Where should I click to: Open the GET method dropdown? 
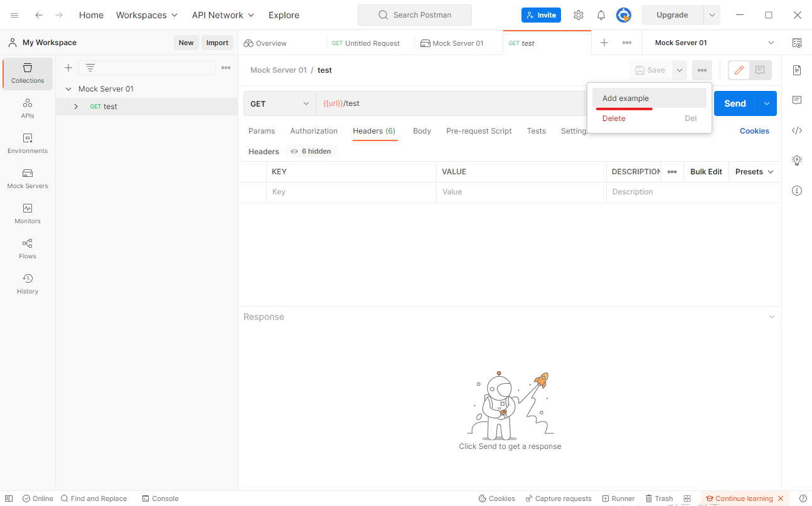coord(280,103)
